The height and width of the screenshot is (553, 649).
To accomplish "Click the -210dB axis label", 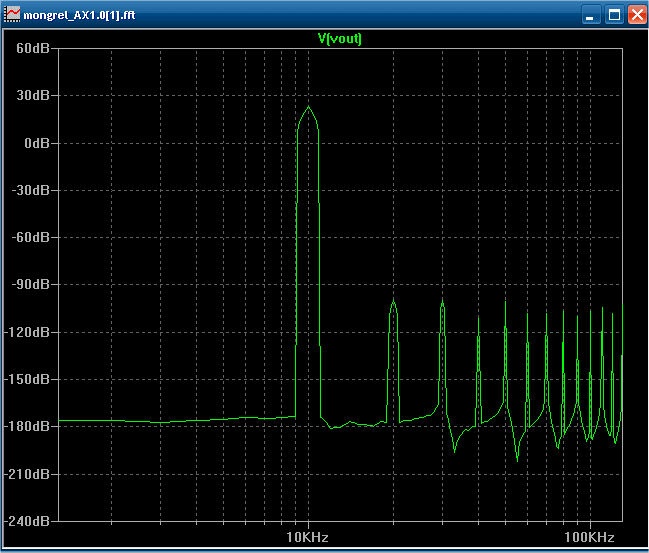I will tap(27, 474).
